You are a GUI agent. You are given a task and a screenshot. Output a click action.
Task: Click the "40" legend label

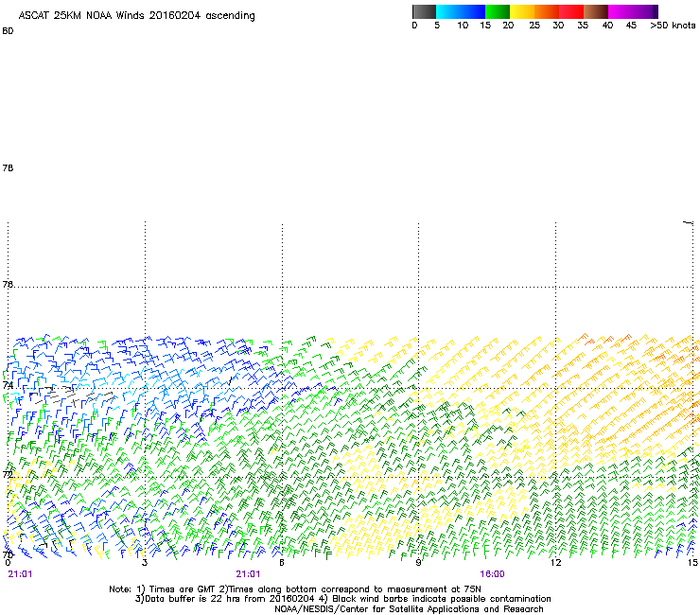tap(607, 26)
